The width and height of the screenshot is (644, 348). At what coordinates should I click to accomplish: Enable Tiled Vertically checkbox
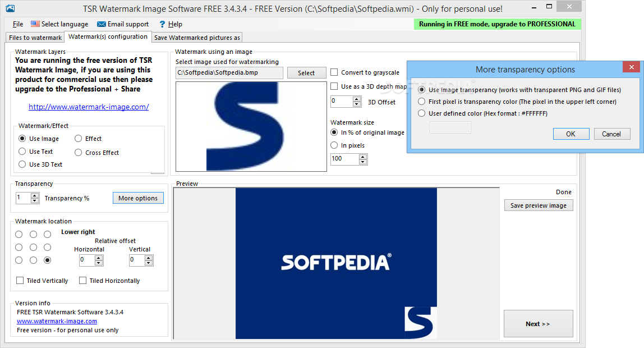pyautogui.click(x=20, y=281)
